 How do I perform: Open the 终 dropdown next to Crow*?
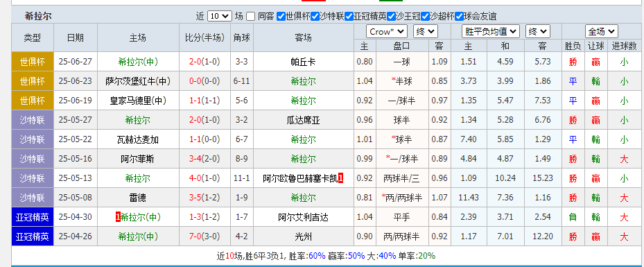coord(426,32)
